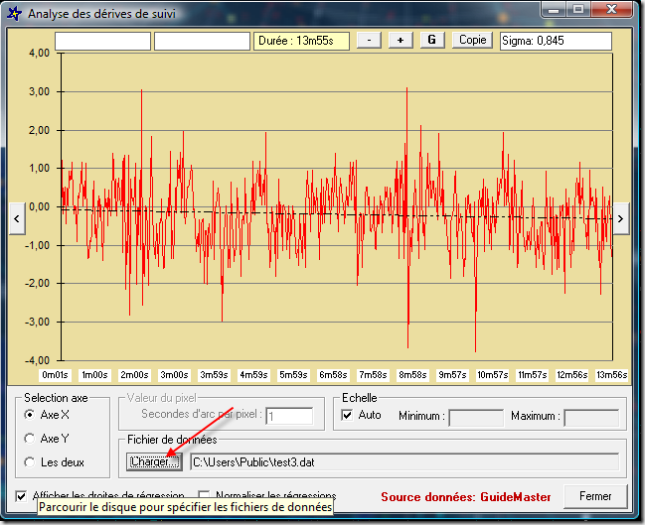The width and height of the screenshot is (645, 525).
Task: Click the Minimum scale input field
Action: coord(475,416)
